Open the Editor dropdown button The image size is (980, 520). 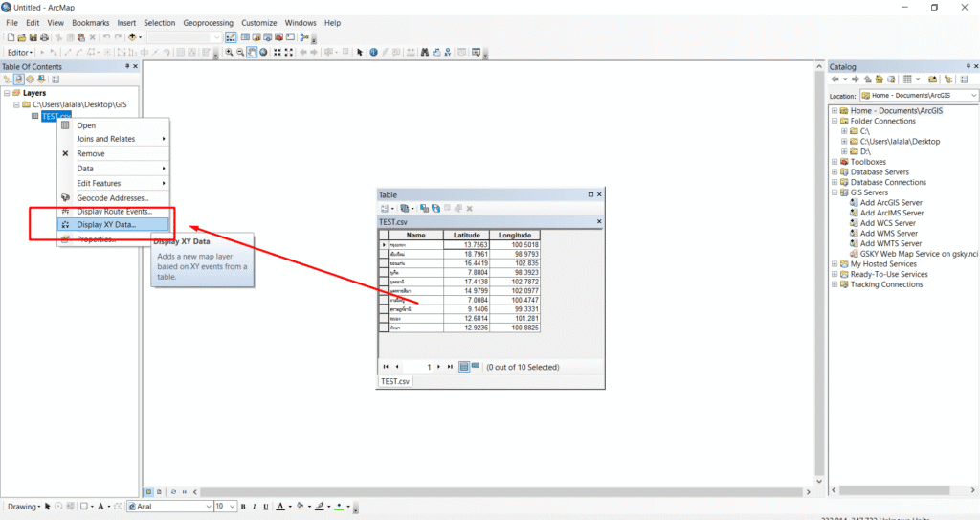20,53
